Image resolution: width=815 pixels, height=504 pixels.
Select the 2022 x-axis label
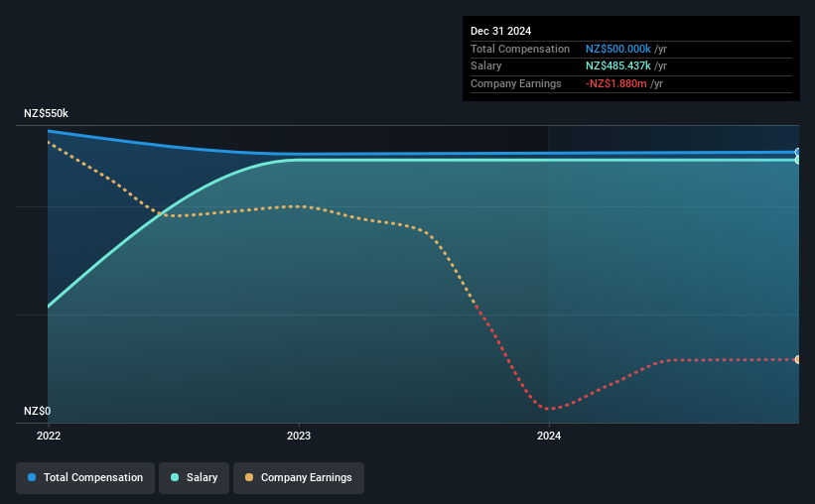click(49, 436)
